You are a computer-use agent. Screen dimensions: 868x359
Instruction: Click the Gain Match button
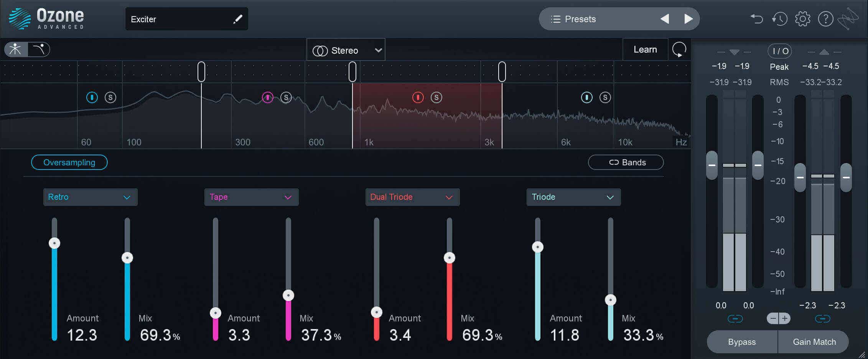click(x=814, y=342)
